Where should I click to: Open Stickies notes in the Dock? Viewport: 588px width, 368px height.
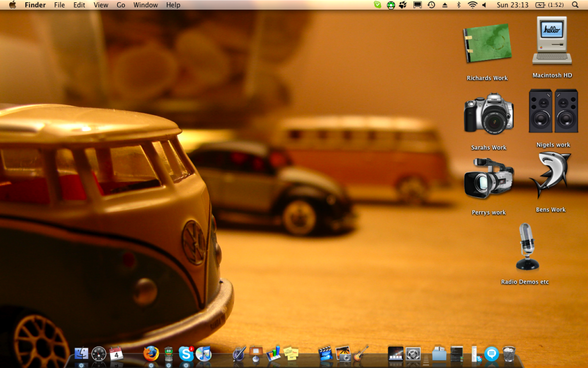pyautogui.click(x=291, y=354)
